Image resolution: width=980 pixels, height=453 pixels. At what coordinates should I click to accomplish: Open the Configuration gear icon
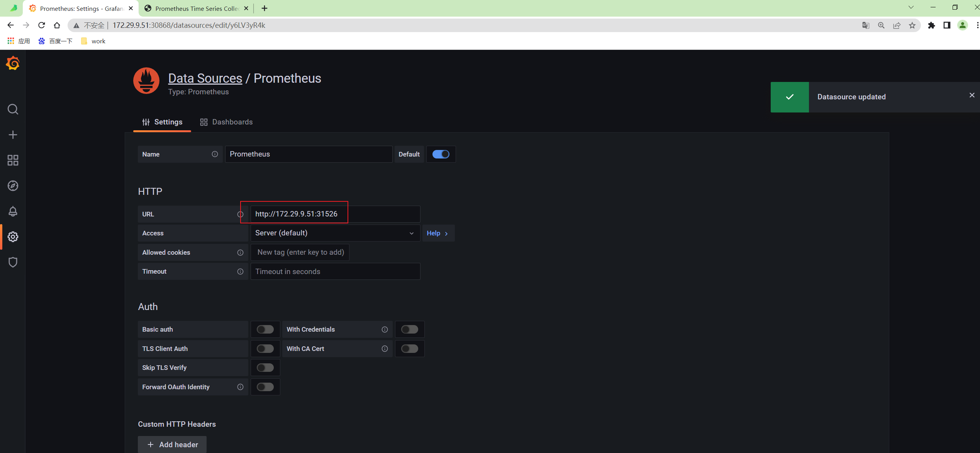[x=13, y=237]
